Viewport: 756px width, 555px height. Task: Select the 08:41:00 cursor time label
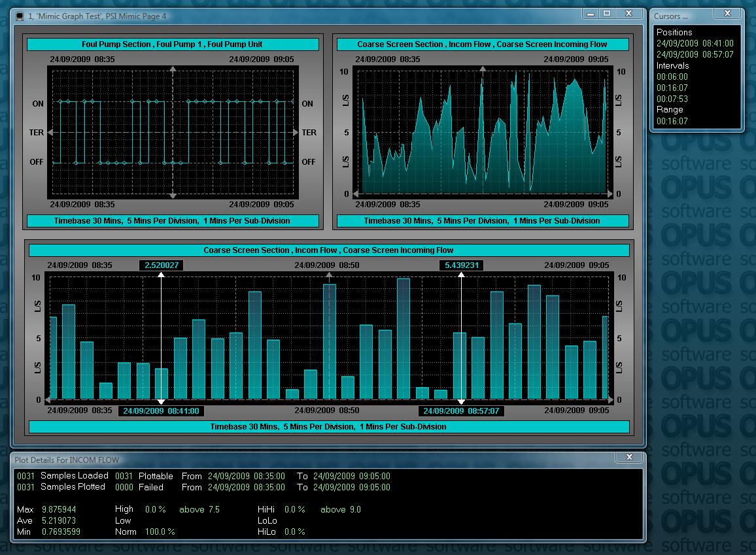[161, 411]
